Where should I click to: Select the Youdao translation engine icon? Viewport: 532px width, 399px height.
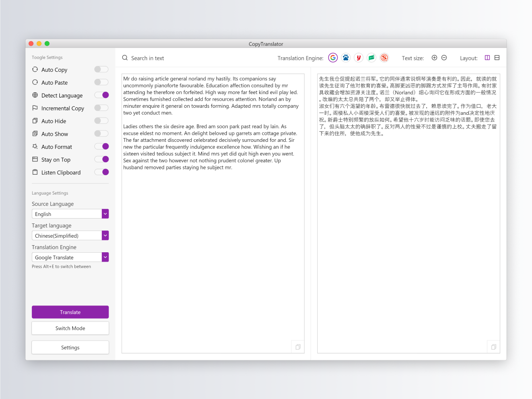coord(358,58)
